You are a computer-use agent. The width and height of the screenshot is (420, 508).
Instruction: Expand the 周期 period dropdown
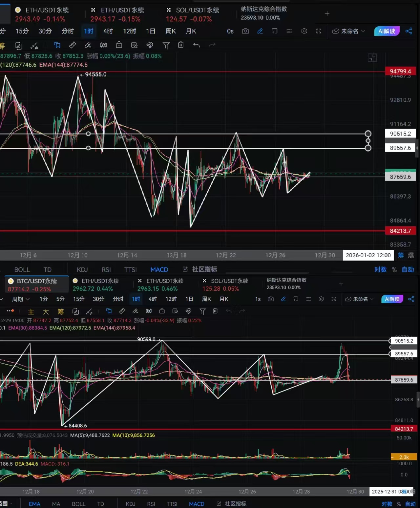pyautogui.click(x=21, y=299)
